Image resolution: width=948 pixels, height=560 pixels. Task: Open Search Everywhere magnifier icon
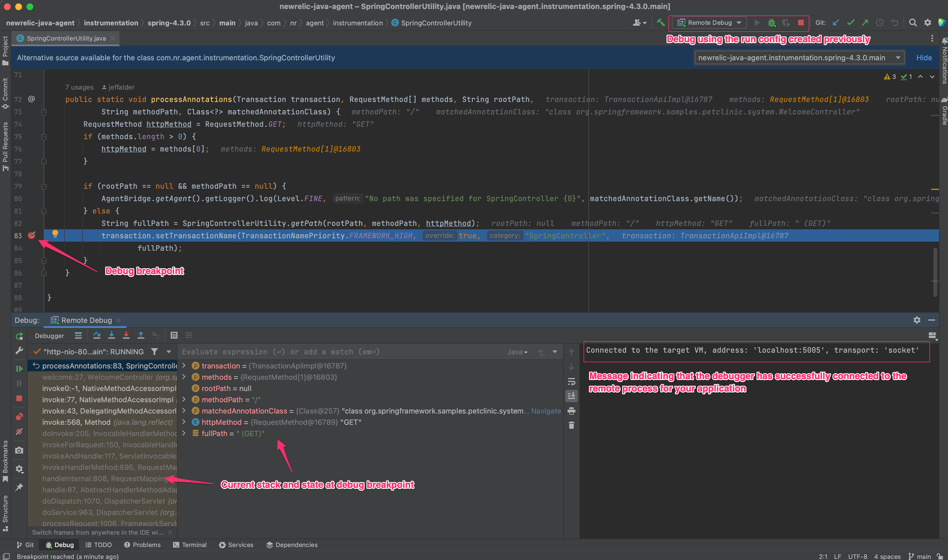[x=913, y=23]
